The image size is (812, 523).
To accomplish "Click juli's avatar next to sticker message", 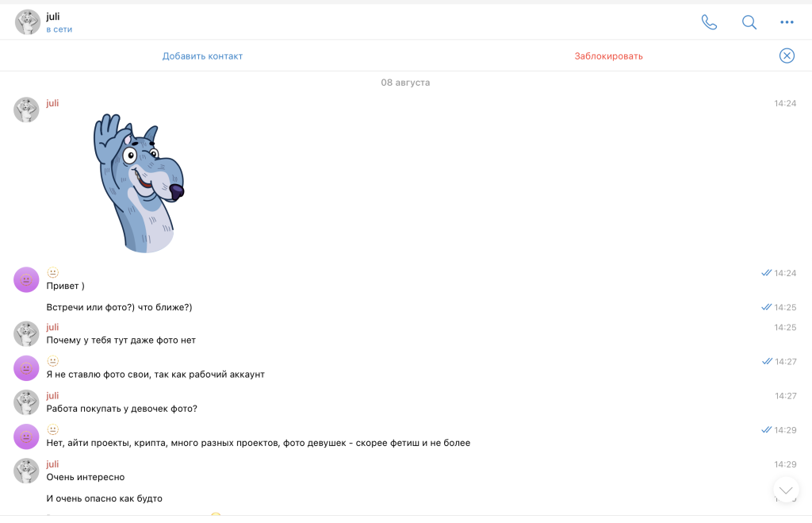I will (26, 110).
